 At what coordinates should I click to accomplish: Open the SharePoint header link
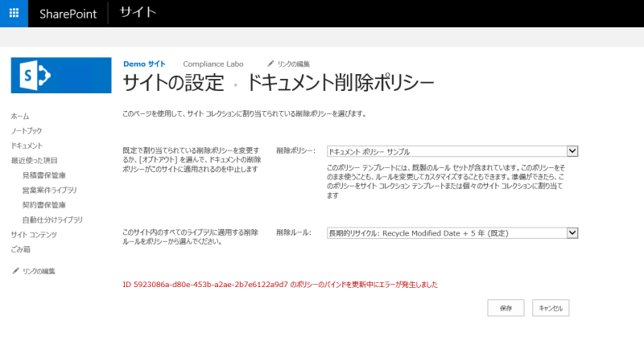pyautogui.click(x=68, y=14)
